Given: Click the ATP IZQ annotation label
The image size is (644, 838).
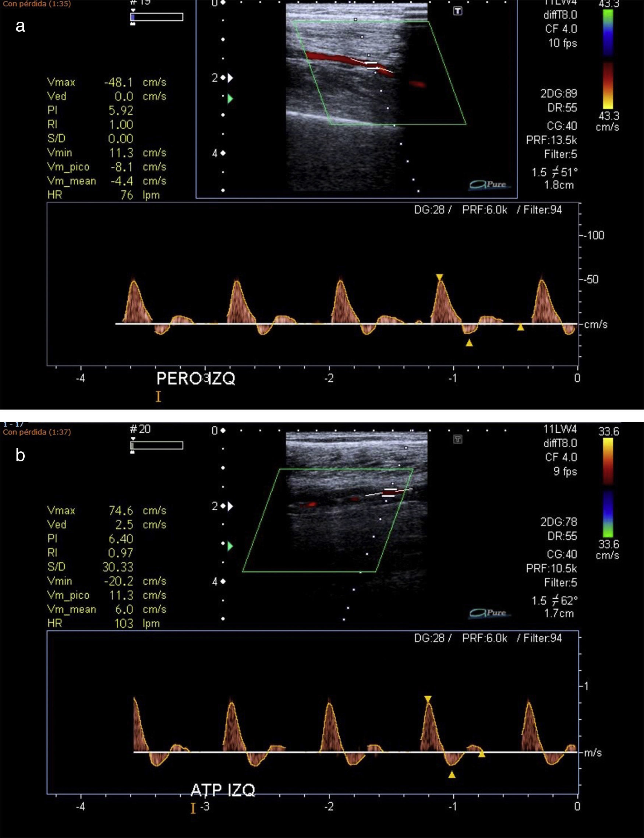Looking at the screenshot, I should (x=222, y=790).
